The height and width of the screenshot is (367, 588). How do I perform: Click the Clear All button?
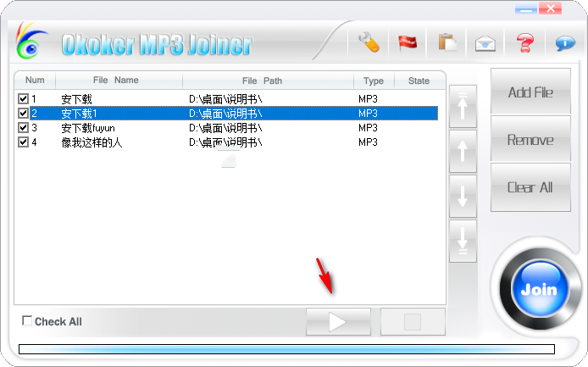pos(530,187)
